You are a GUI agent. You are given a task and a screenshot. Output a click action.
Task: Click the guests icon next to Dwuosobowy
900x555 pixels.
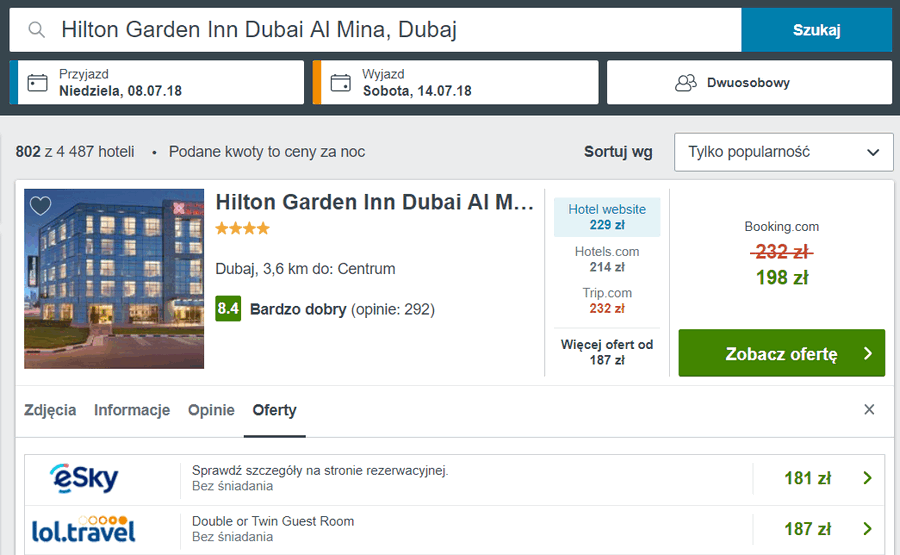(x=685, y=83)
